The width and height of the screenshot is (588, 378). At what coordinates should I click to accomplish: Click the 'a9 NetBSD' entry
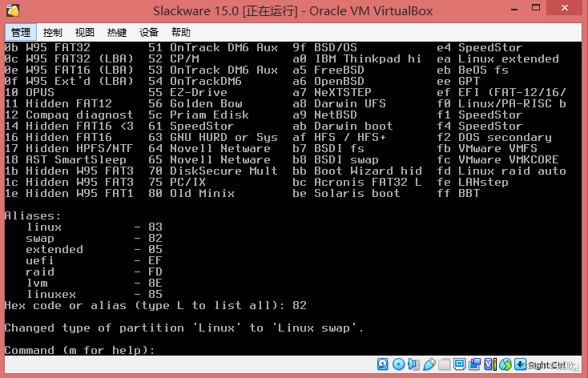(324, 115)
